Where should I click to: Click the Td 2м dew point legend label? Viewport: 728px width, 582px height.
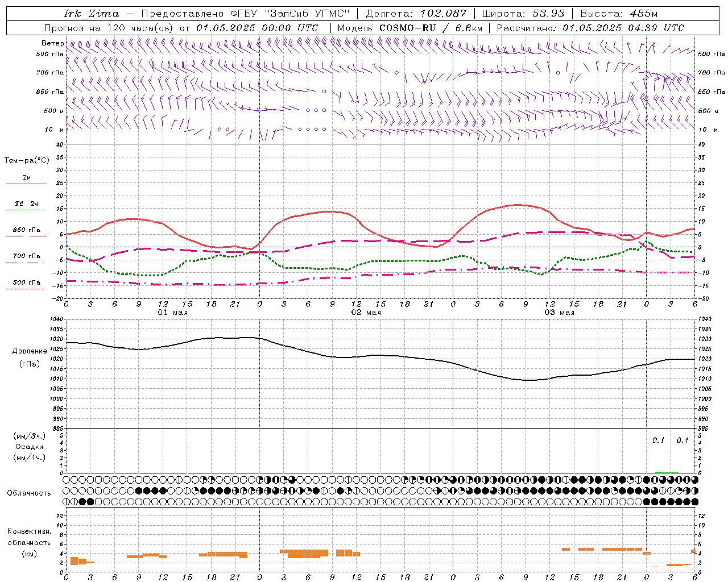(26, 203)
